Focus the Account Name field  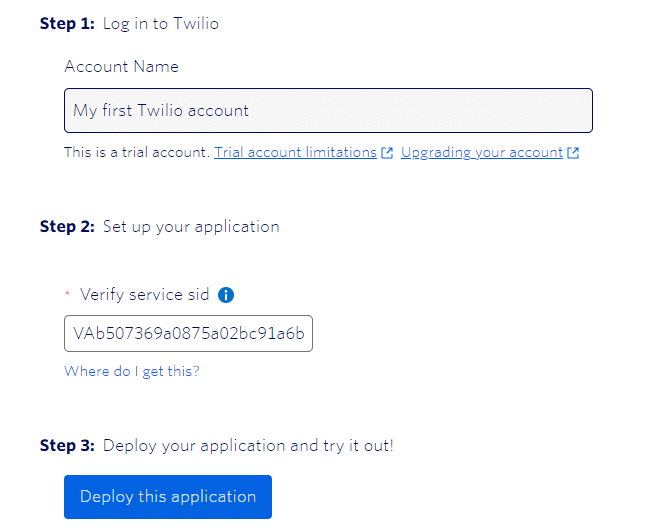[328, 110]
